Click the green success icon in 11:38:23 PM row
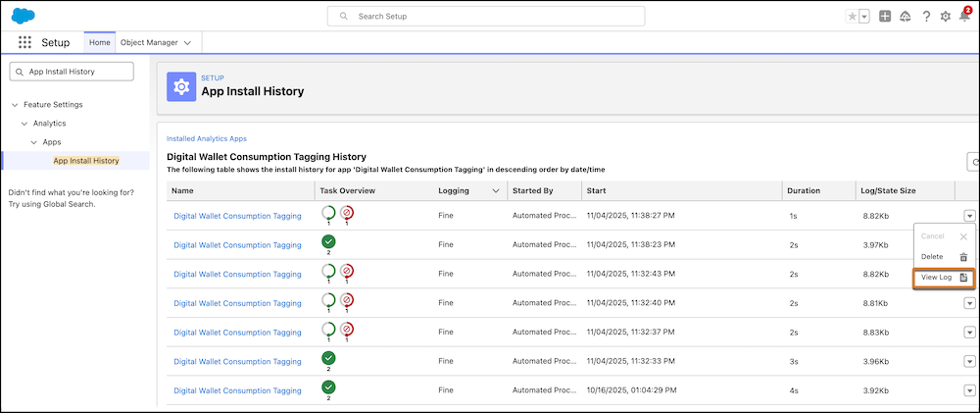This screenshot has width=980, height=413. [x=328, y=241]
